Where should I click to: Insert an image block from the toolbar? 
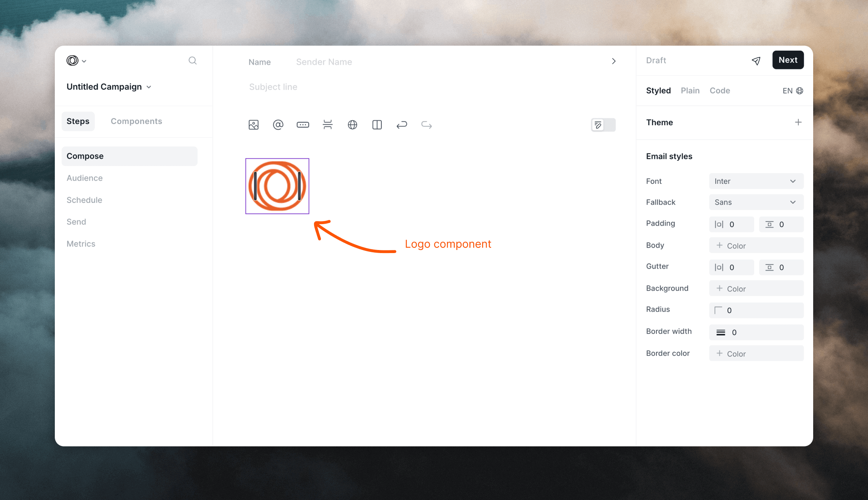[254, 124]
